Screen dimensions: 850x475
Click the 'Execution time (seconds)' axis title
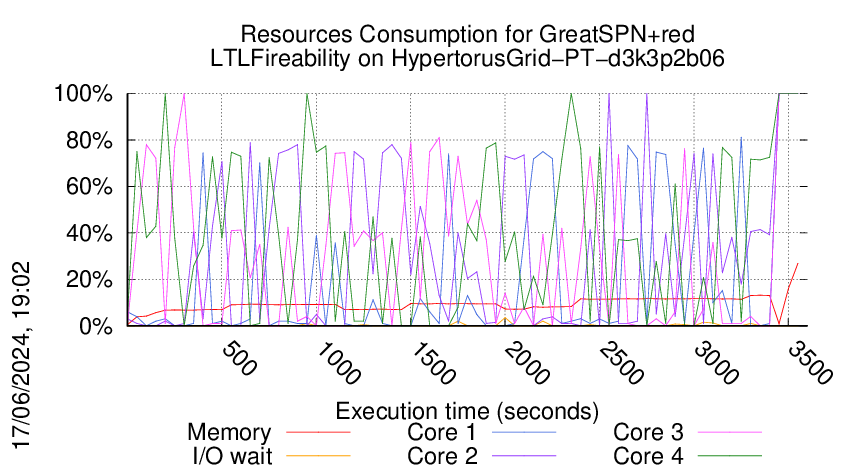click(467, 411)
